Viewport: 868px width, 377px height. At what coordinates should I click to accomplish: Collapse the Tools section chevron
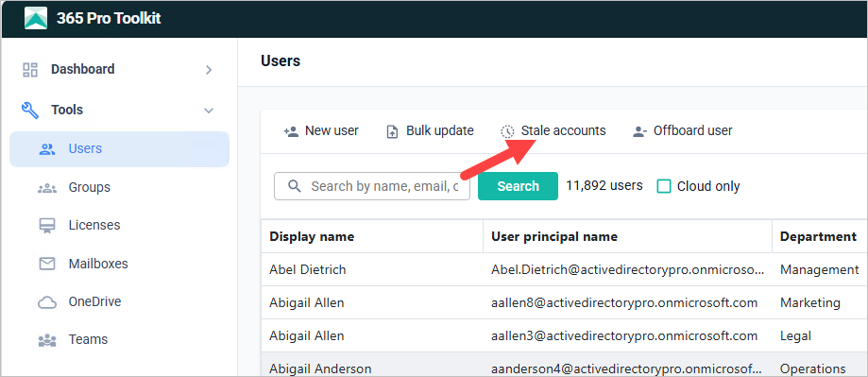(x=209, y=111)
